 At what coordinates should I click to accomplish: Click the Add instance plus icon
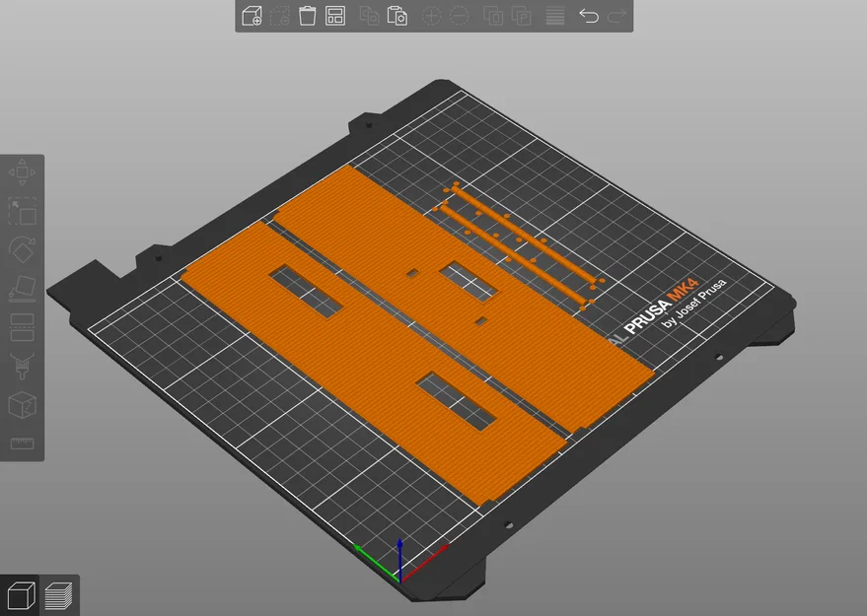point(431,16)
